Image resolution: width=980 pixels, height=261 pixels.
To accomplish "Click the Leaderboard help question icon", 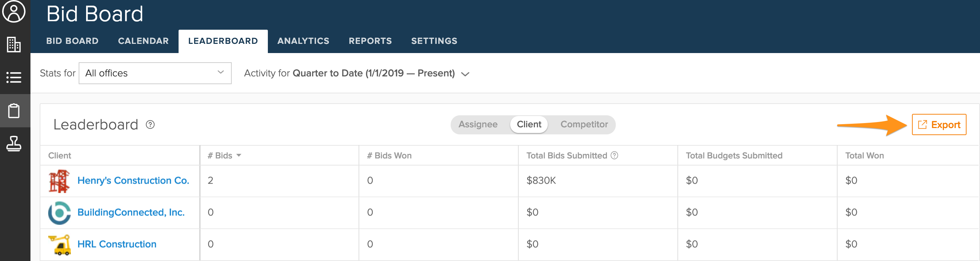I will [150, 124].
